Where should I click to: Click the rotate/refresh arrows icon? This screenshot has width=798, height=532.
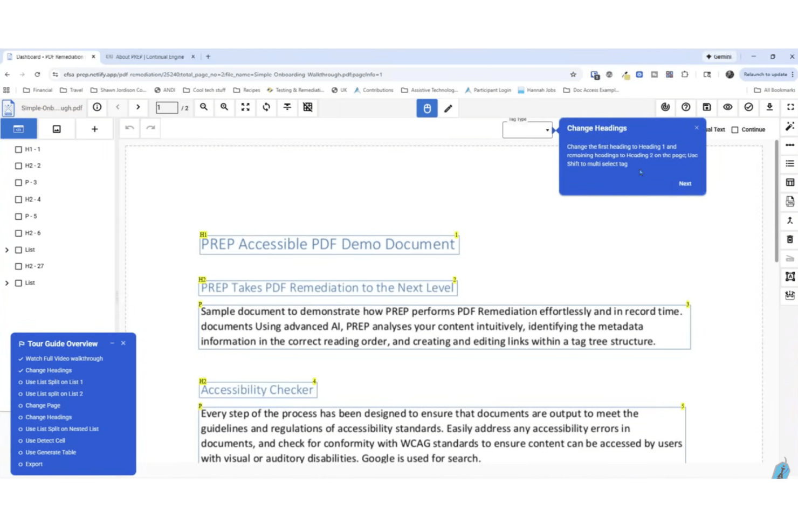pyautogui.click(x=266, y=107)
